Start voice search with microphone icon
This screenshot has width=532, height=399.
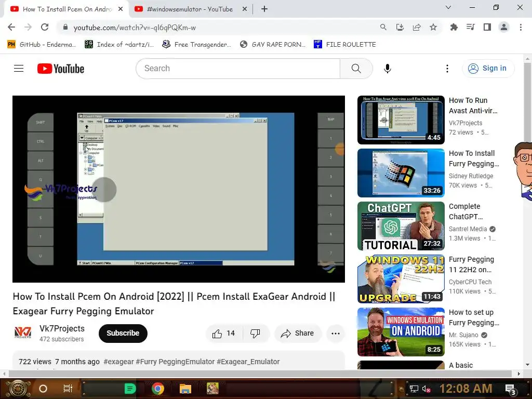pos(387,69)
